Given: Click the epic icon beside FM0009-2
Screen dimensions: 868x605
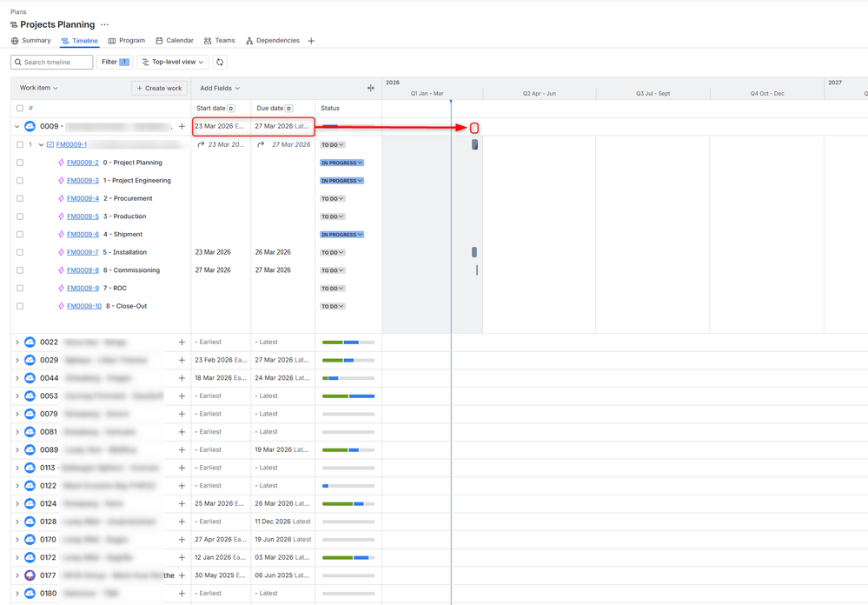Looking at the screenshot, I should 61,163.
